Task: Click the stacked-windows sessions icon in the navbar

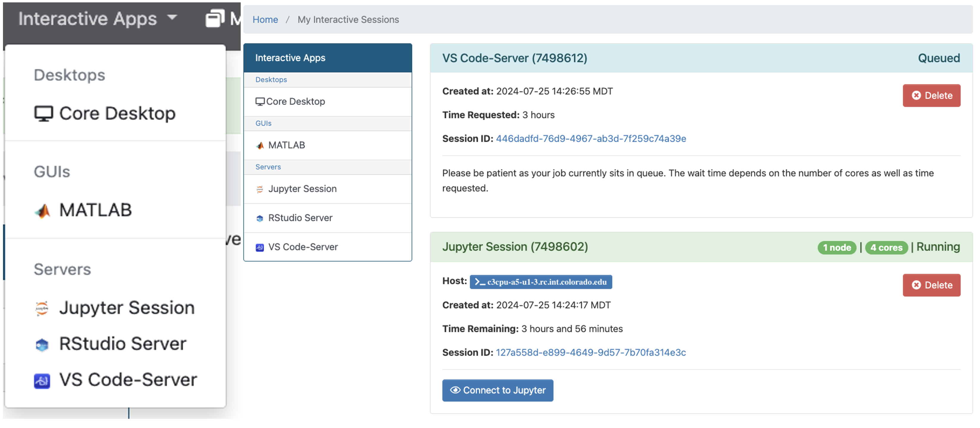Action: (215, 18)
